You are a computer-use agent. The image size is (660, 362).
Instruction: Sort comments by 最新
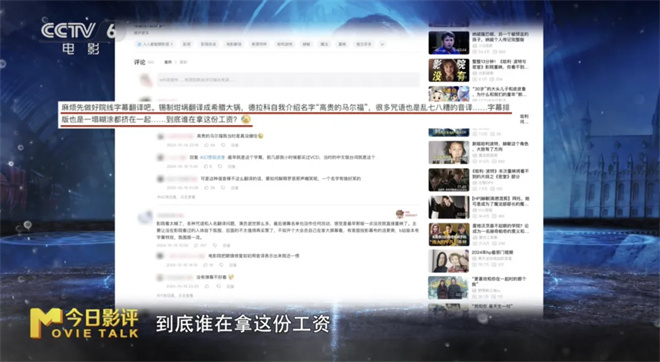pyautogui.click(x=183, y=62)
